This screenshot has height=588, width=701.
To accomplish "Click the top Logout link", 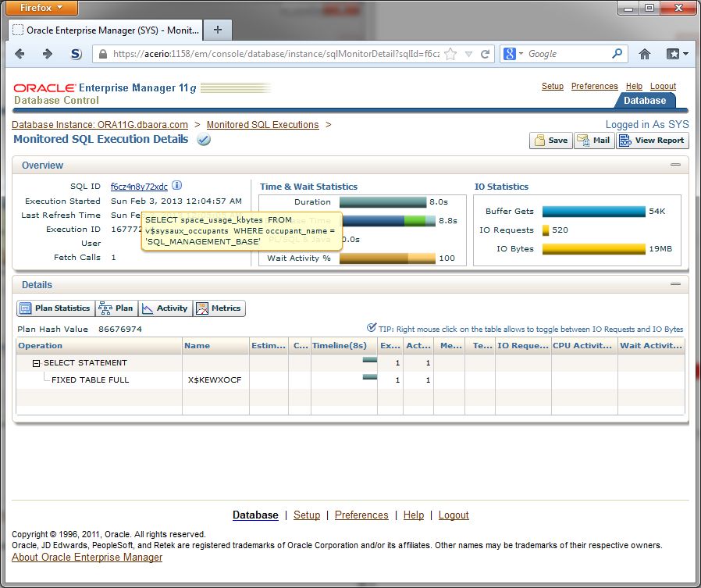I will point(663,86).
